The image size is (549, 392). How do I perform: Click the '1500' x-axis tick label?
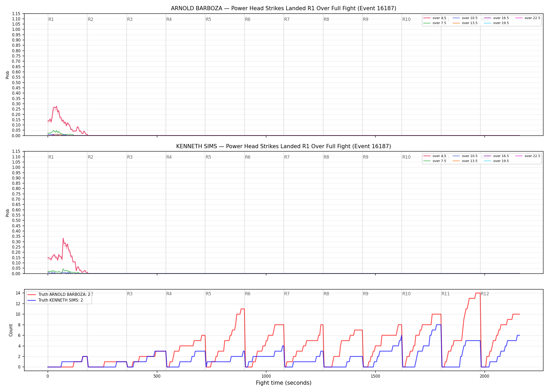(375, 376)
